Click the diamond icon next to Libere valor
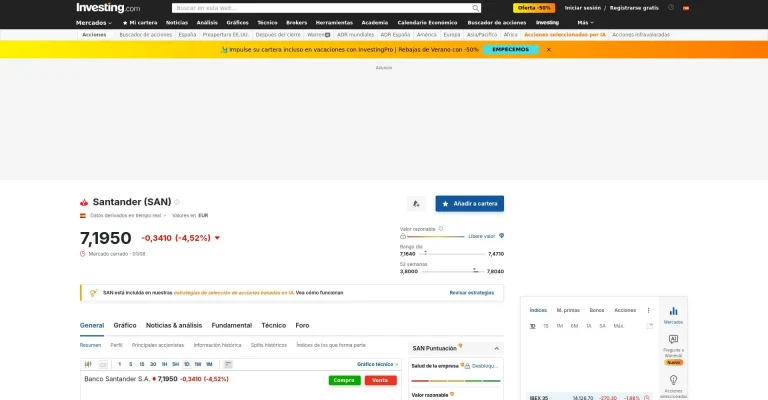The height and width of the screenshot is (400, 768). tap(501, 236)
